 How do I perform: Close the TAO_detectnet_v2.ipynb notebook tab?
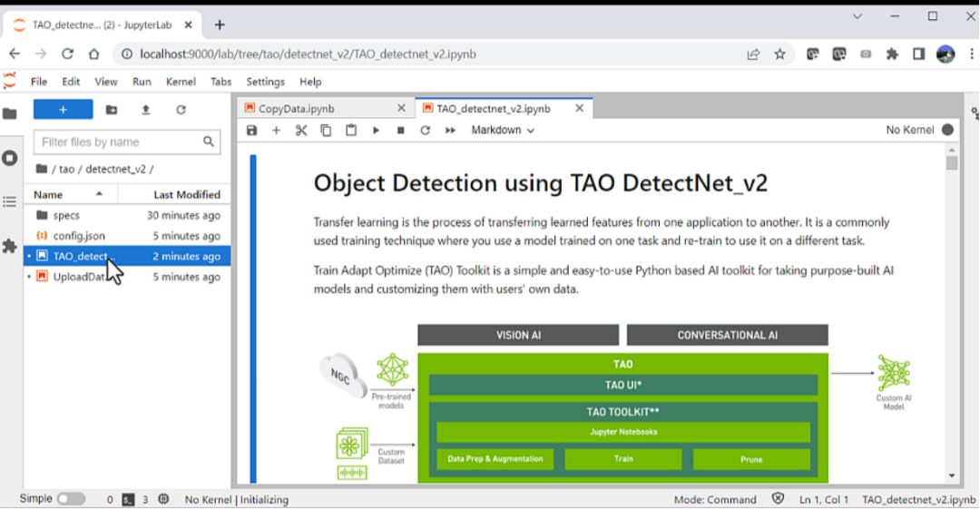pos(579,108)
